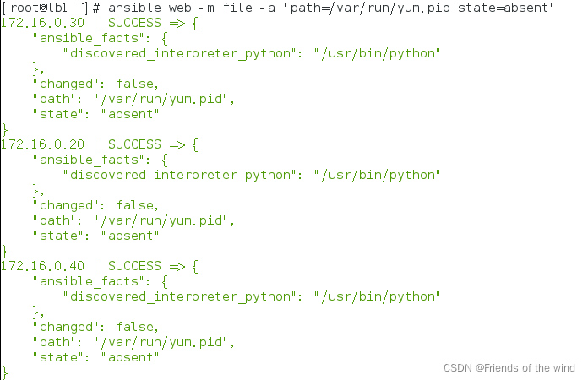
Task: Click the third "ansible_facts" key
Action: point(89,281)
